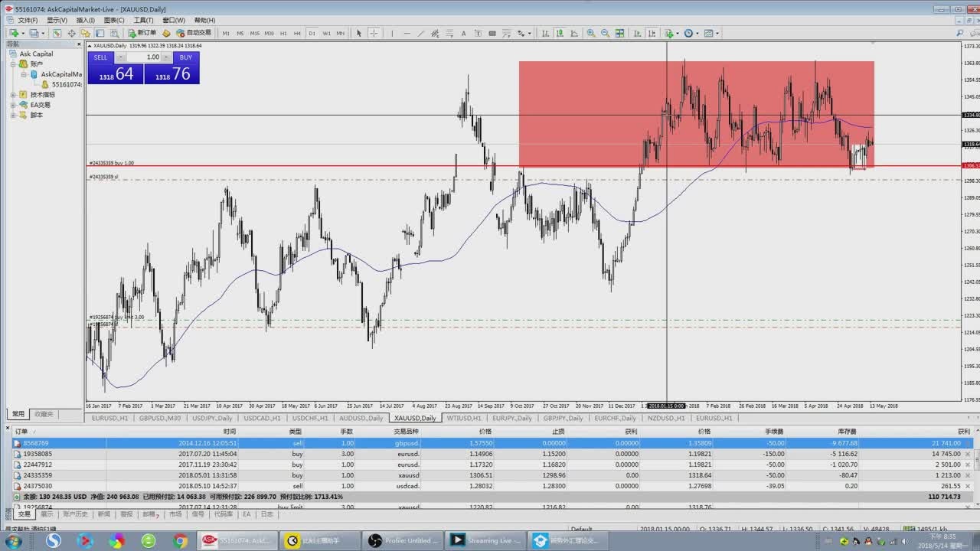This screenshot has width=980, height=551.
Task: Select the Fibonacci retracement tool
Action: (x=449, y=33)
